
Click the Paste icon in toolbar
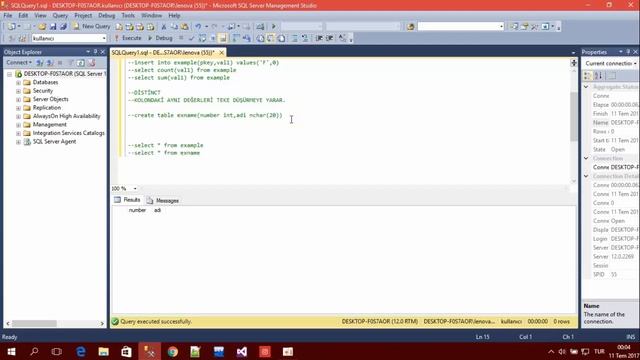(x=184, y=27)
